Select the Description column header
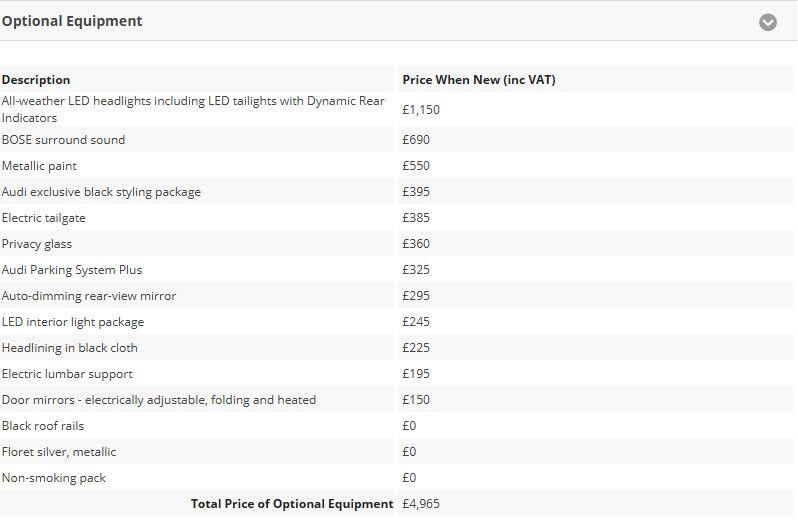798x522 pixels. [36, 80]
